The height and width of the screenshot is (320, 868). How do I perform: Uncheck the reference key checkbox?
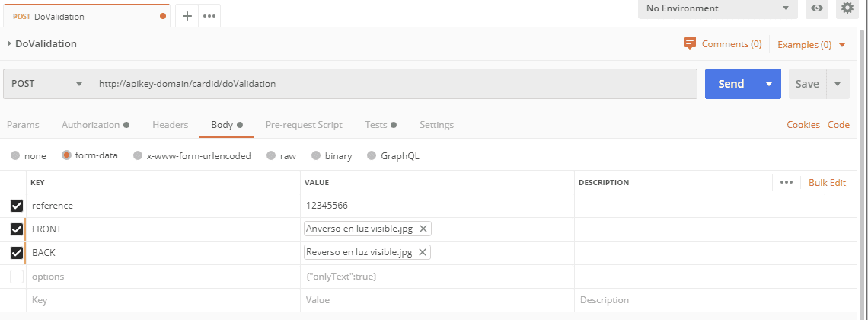click(x=17, y=206)
